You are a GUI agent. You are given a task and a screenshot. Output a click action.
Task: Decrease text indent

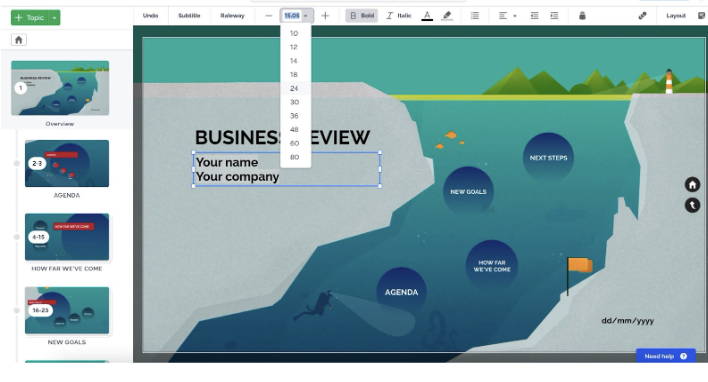(x=534, y=16)
